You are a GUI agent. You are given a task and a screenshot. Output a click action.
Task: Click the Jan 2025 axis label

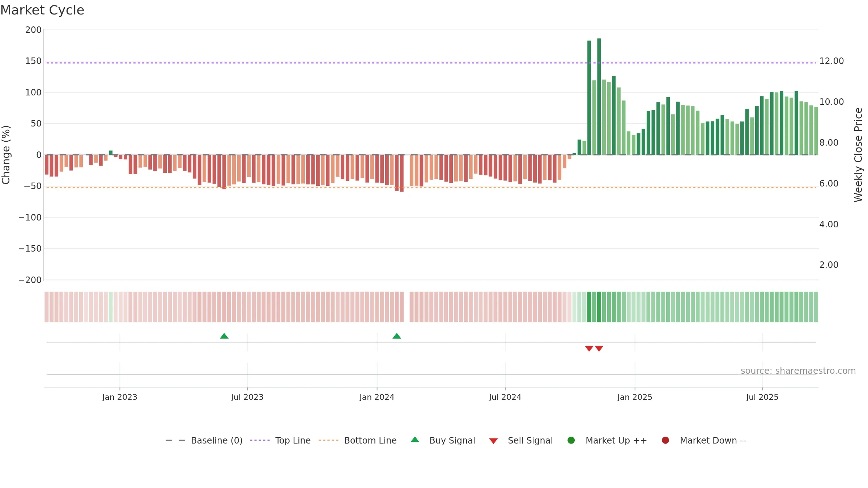point(635,397)
